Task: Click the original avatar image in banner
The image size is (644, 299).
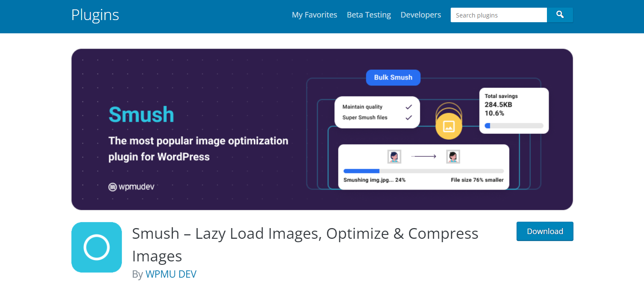Action: pyautogui.click(x=394, y=156)
